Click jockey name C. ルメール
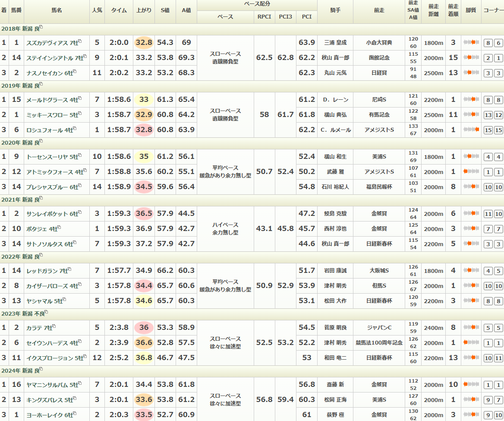504x421 pixels. click(x=335, y=130)
